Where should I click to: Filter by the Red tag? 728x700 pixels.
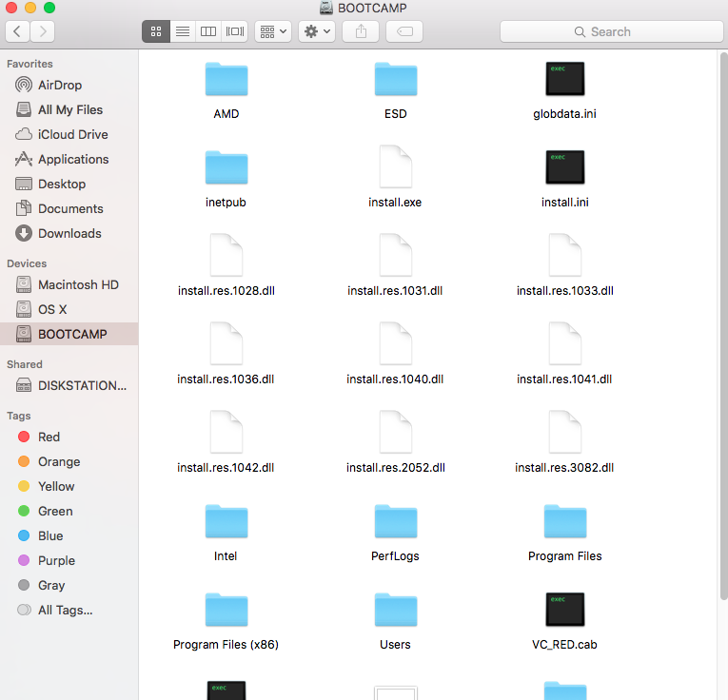click(x=69, y=437)
